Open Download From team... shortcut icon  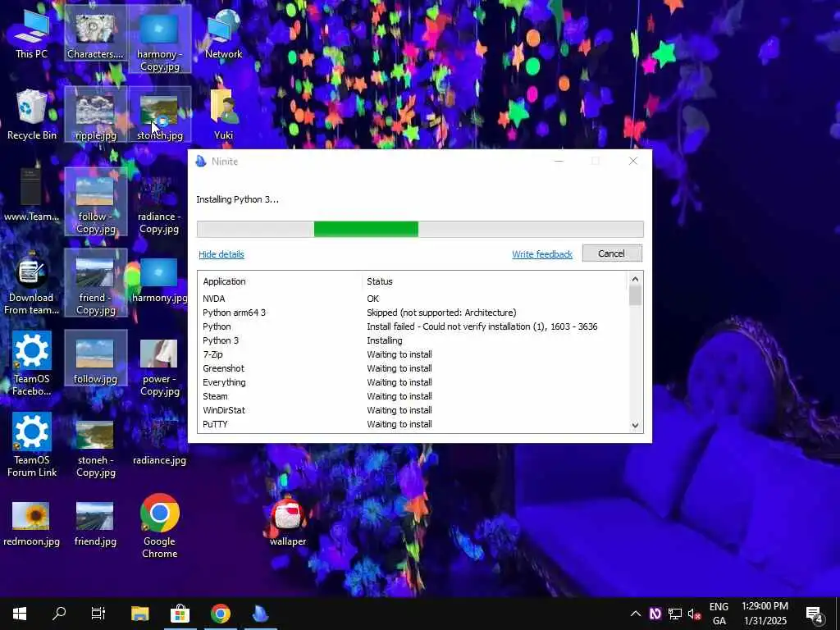point(32,283)
